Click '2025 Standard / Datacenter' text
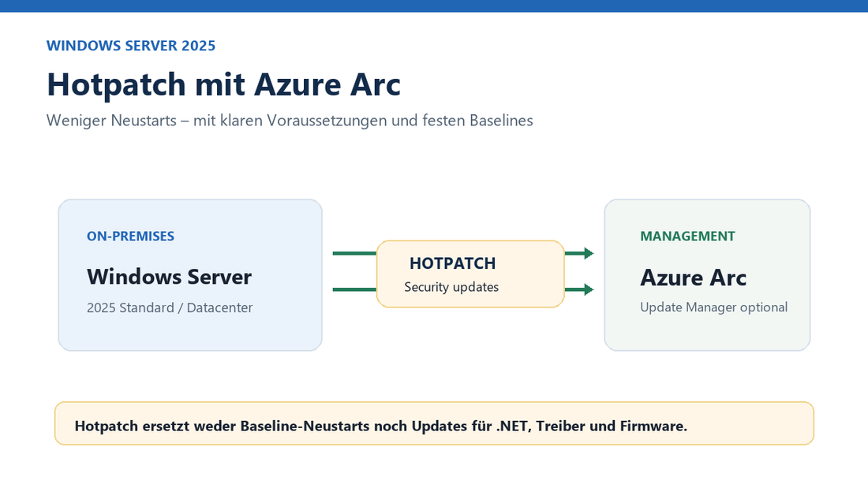868x488 pixels. pos(170,307)
